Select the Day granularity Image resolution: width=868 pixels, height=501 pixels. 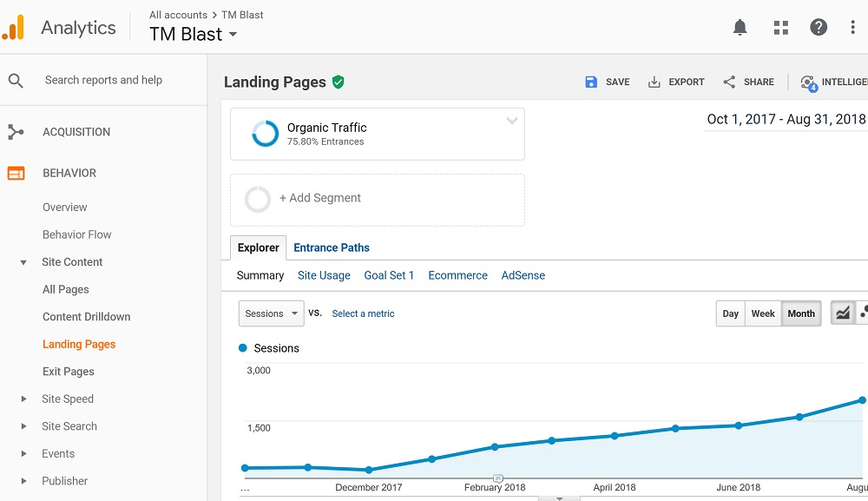(730, 313)
